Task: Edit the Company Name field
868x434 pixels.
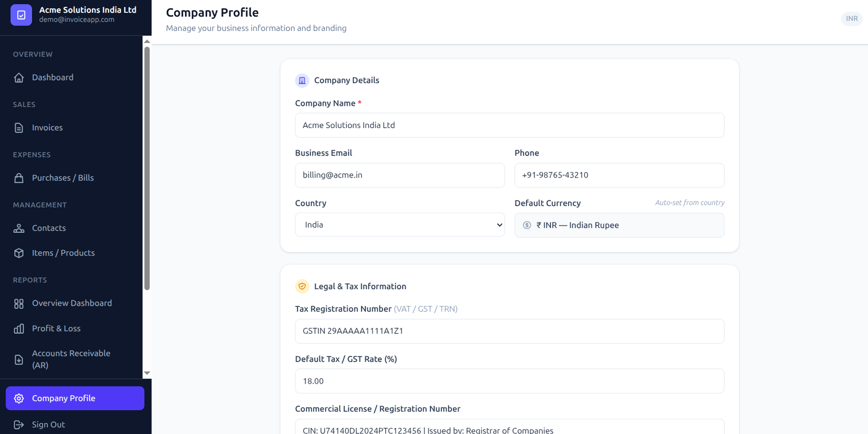Action: click(x=509, y=125)
